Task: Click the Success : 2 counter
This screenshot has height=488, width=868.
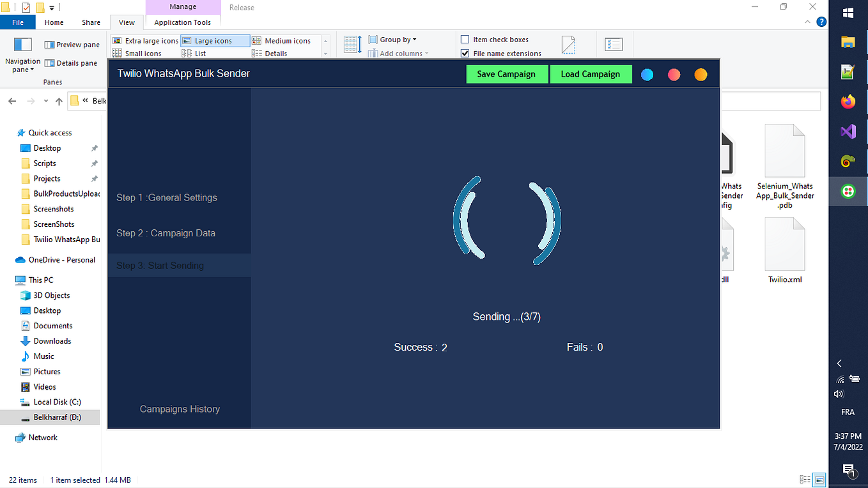Action: tap(421, 347)
